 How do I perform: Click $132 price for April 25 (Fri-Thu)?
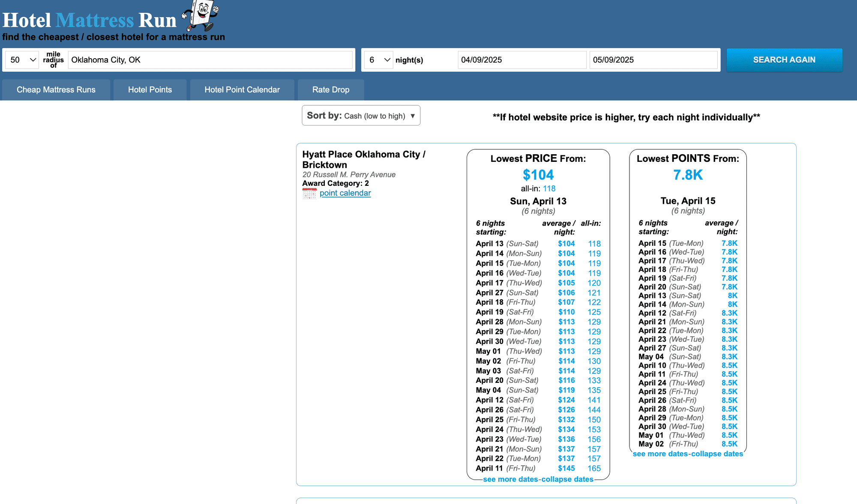pos(566,420)
